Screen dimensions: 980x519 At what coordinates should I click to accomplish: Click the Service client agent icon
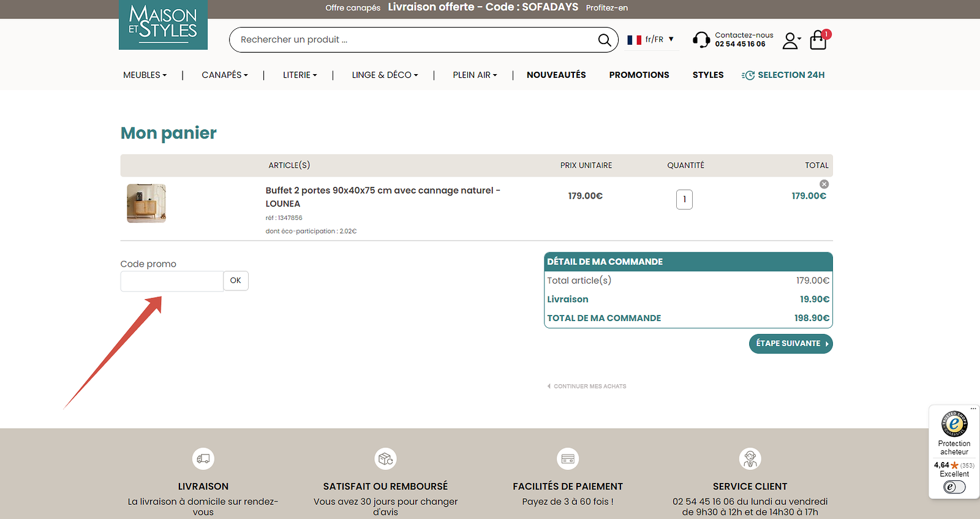click(x=750, y=458)
